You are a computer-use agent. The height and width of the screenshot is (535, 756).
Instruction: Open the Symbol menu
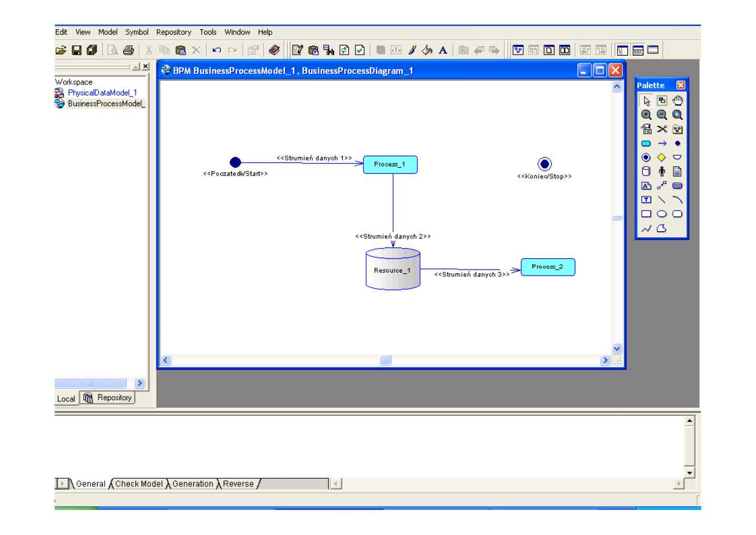coord(136,32)
